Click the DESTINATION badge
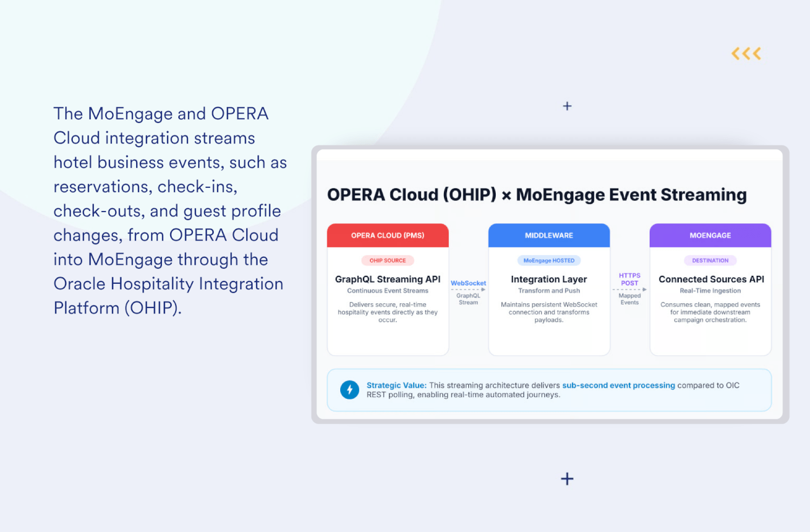 [710, 261]
